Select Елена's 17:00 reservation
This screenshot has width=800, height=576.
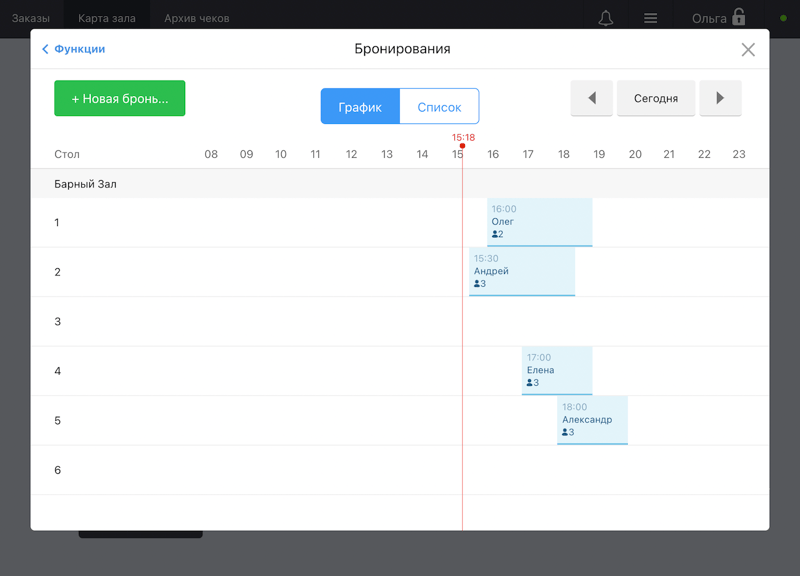(557, 371)
